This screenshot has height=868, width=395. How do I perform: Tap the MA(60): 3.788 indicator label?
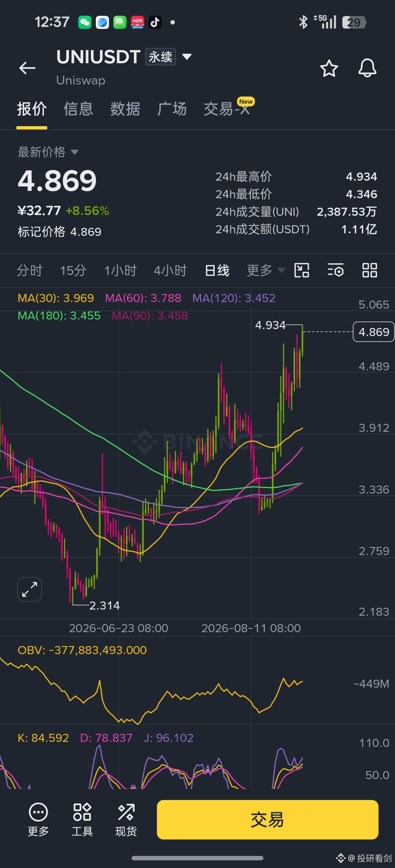[143, 298]
